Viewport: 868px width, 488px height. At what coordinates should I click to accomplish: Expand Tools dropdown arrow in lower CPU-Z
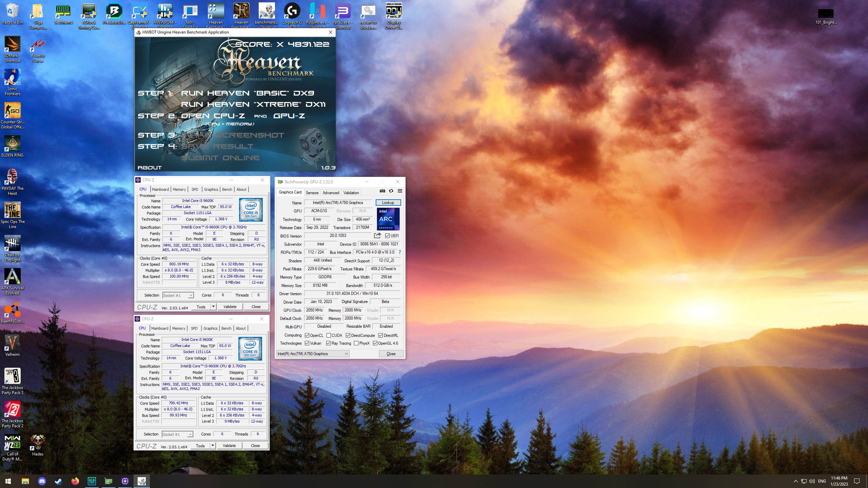(x=213, y=446)
